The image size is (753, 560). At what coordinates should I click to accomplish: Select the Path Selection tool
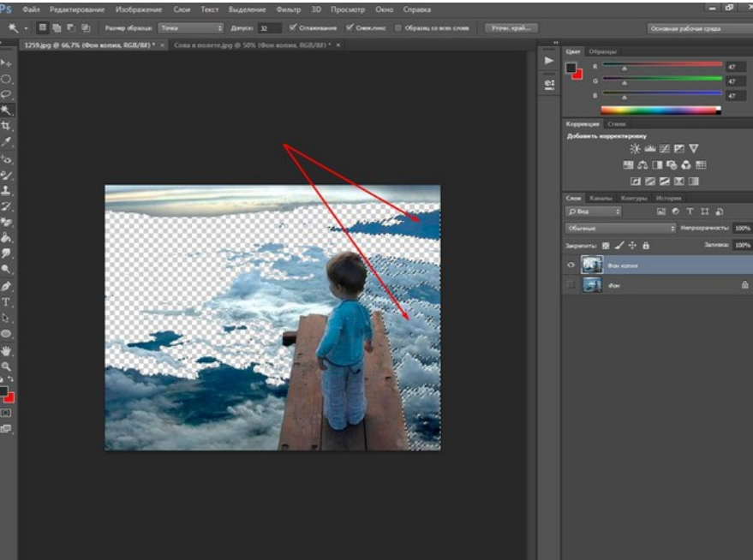pos(6,319)
